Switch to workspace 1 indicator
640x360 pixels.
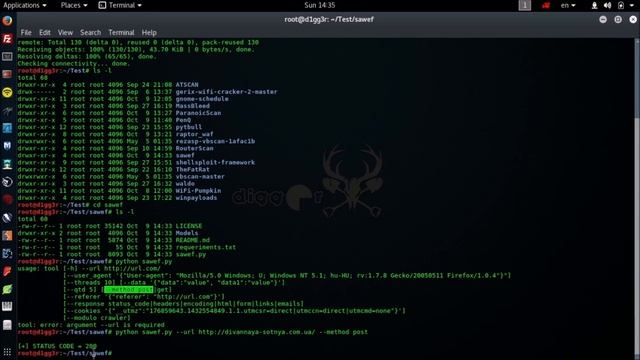point(525,5)
